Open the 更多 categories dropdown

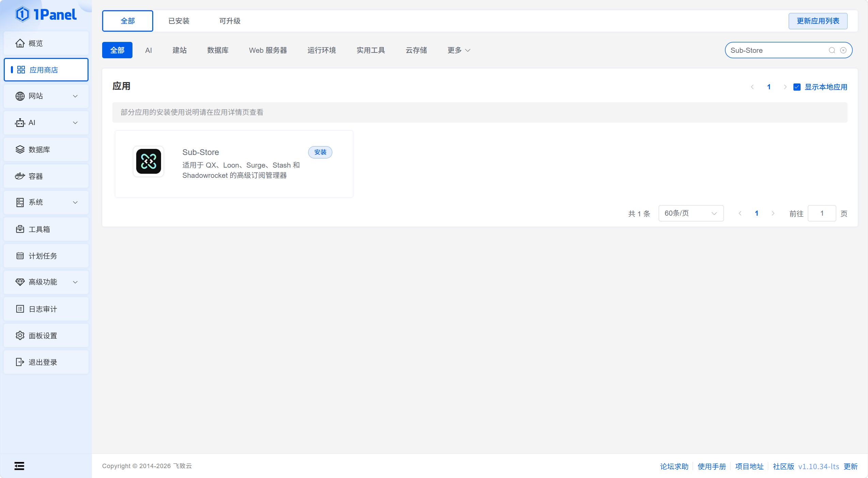[x=458, y=50]
